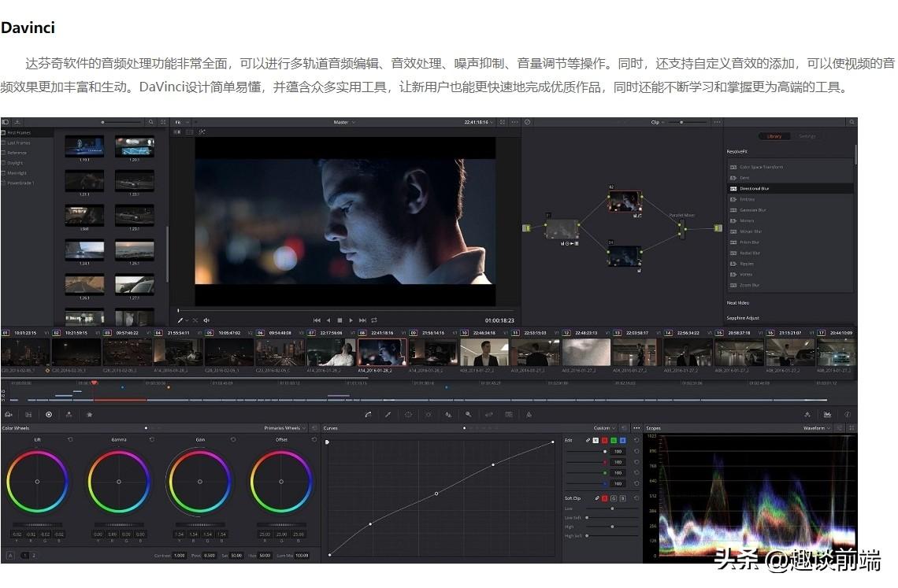Open the 22:41:18:16 timecode dropdown
The width and height of the screenshot is (898, 588).
click(x=479, y=122)
